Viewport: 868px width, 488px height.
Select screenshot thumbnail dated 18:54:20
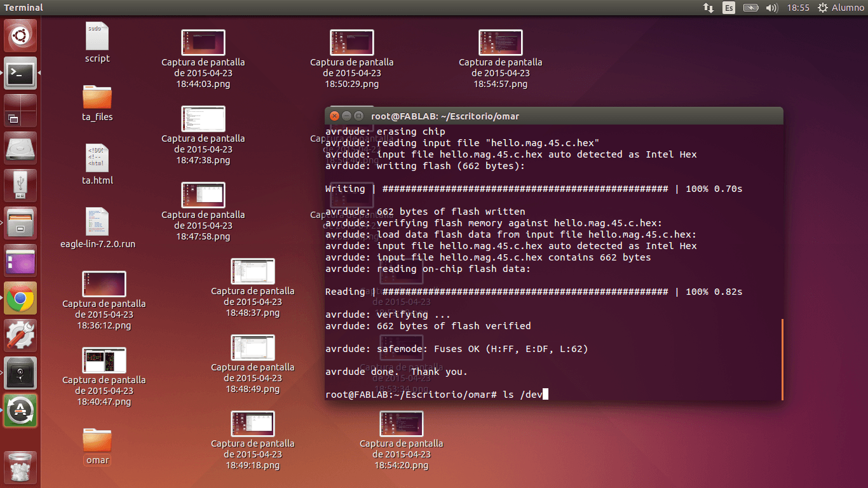[402, 423]
